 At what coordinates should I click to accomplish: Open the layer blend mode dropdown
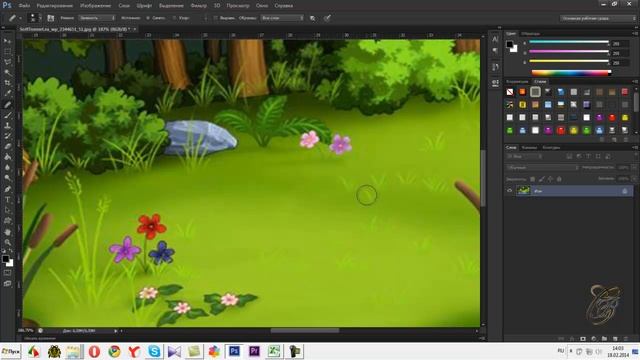click(542, 167)
